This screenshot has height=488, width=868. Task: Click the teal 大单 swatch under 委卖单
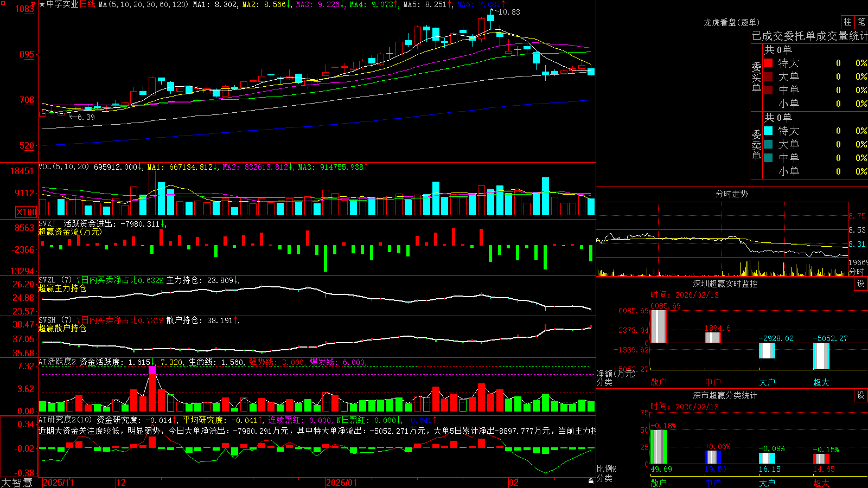[768, 144]
